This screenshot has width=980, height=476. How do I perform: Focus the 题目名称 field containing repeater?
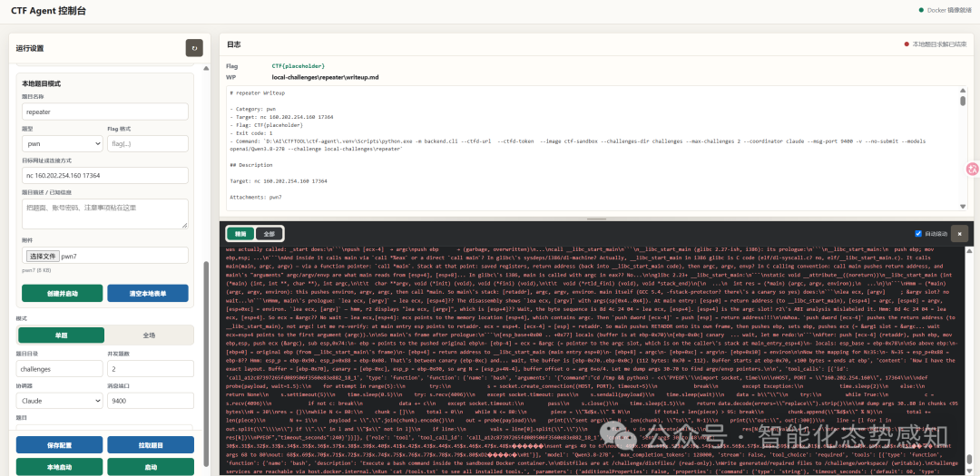coord(105,112)
